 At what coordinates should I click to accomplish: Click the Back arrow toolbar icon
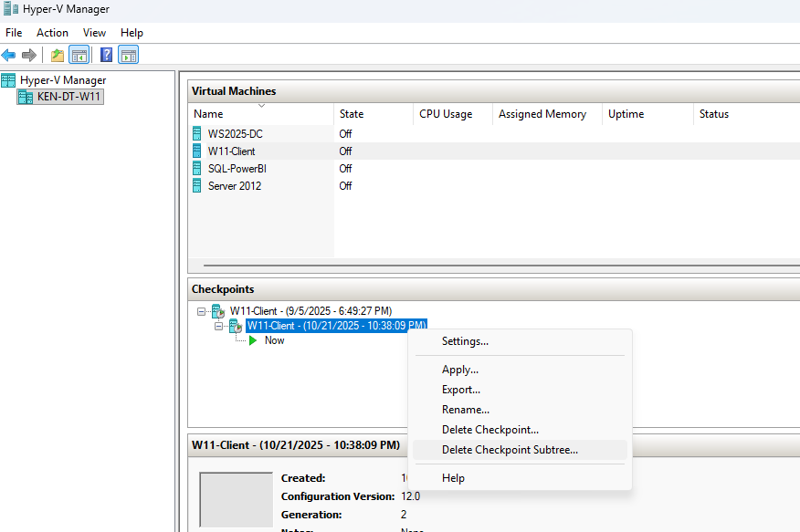8,55
